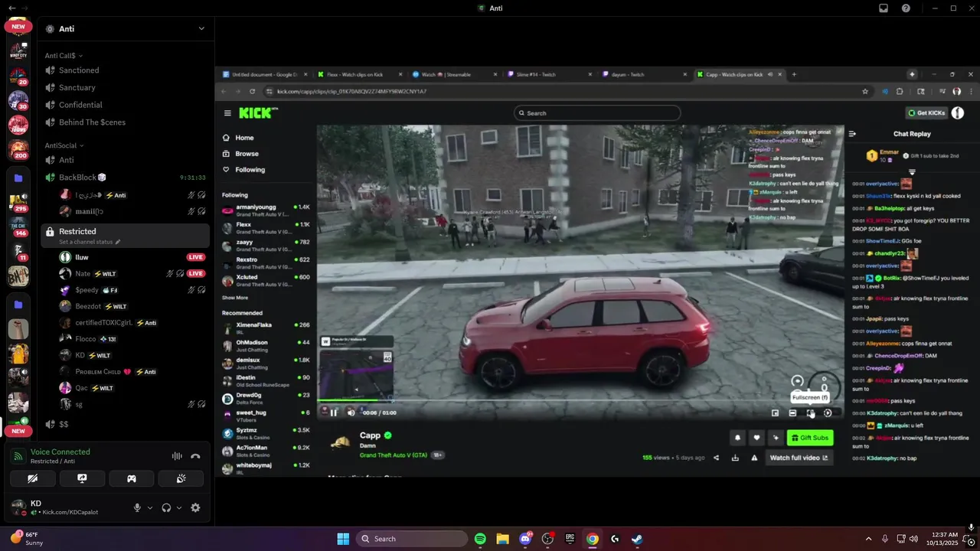Click the green Gift Subs button
The height and width of the screenshot is (551, 980).
point(810,438)
